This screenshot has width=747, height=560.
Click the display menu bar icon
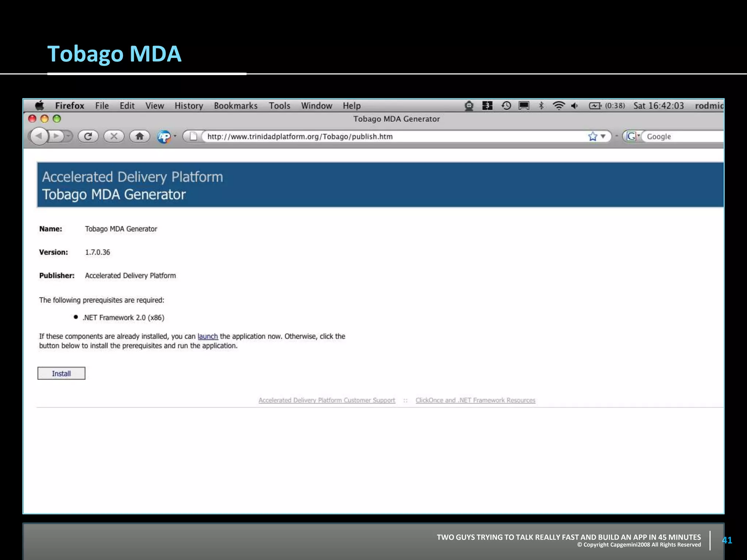point(524,106)
